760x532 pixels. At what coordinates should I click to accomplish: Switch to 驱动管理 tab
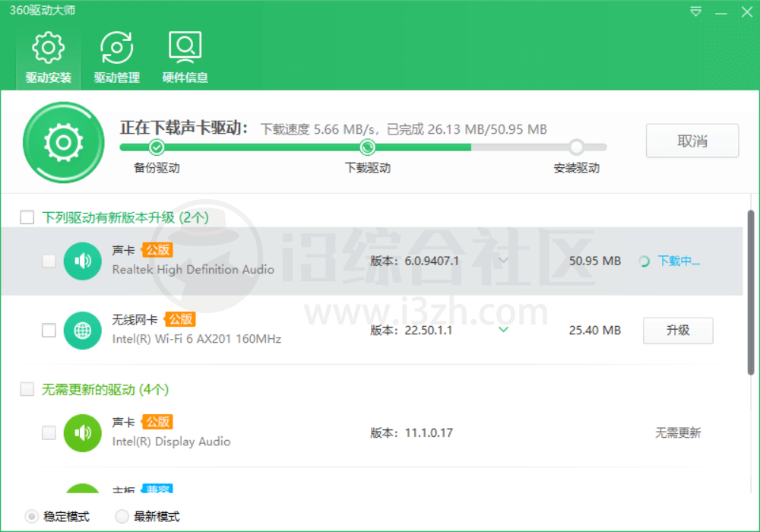117,59
